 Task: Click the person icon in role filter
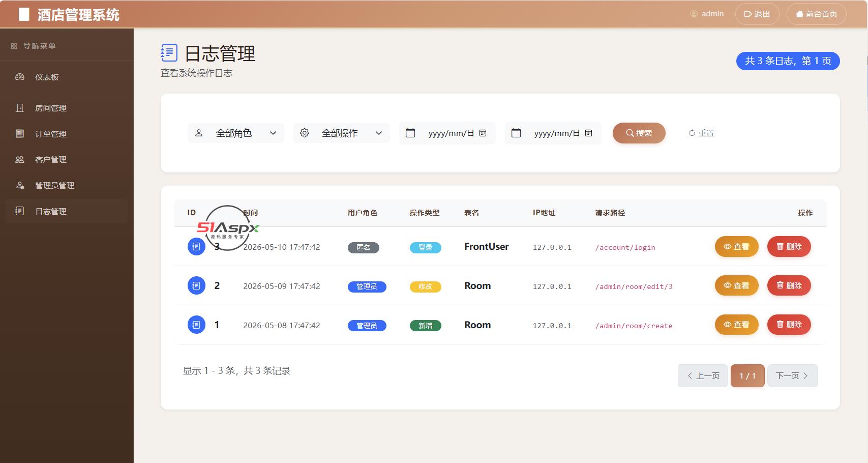199,133
